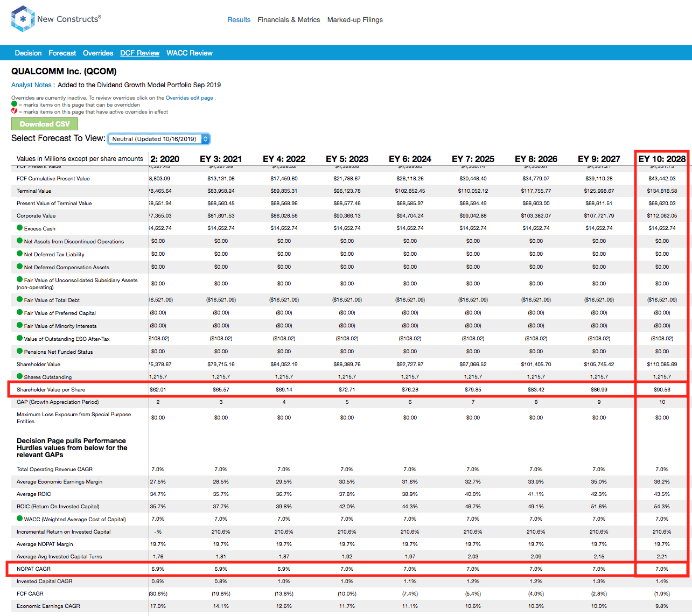Click green dot beside Fair Value of Preferred Capital

[20, 312]
